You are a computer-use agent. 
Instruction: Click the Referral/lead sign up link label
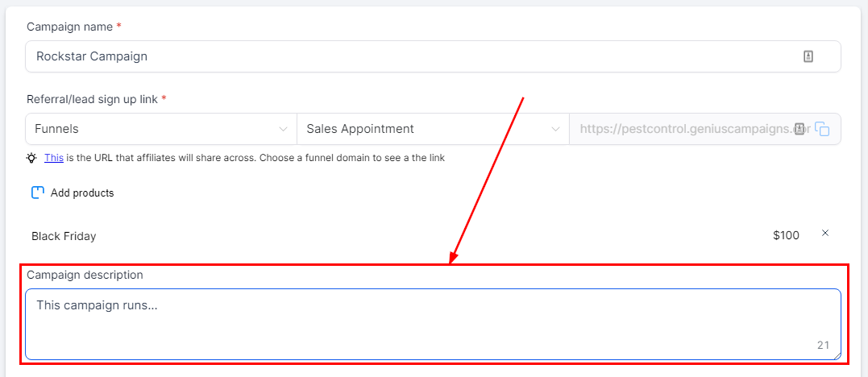tap(93, 99)
